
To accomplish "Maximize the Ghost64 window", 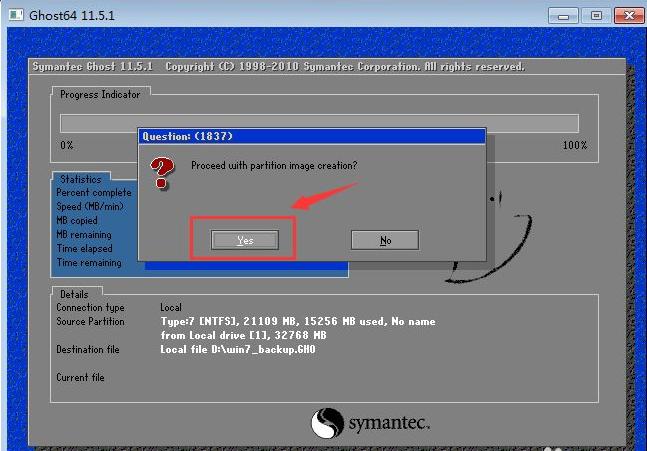I will (x=596, y=16).
